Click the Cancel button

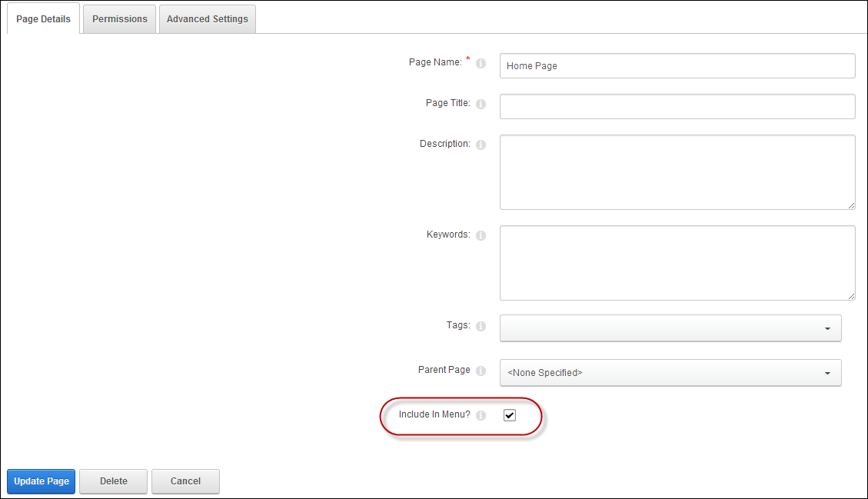185,481
